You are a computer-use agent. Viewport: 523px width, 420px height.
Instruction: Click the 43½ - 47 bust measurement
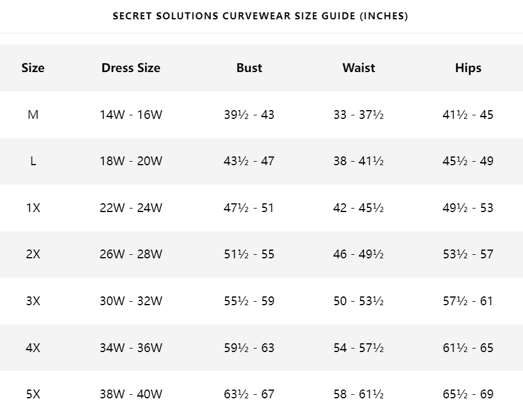click(249, 161)
